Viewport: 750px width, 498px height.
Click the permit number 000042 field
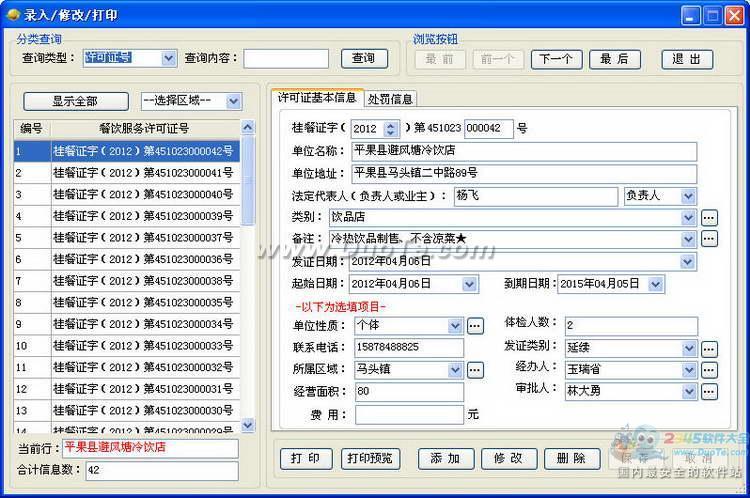coord(488,129)
